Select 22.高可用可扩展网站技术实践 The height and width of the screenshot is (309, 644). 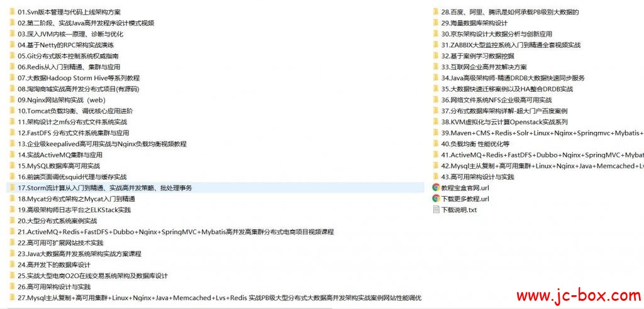click(x=60, y=243)
